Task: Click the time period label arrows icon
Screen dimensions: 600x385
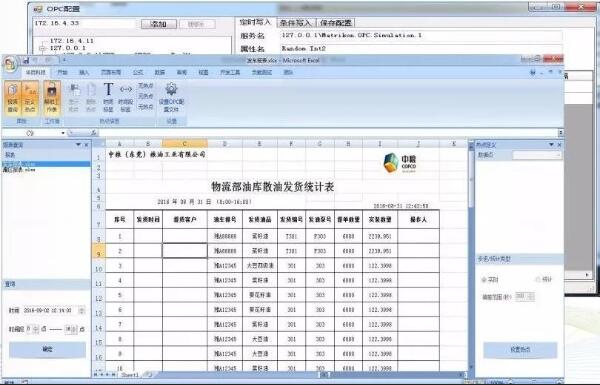Action: pyautogui.click(x=126, y=97)
